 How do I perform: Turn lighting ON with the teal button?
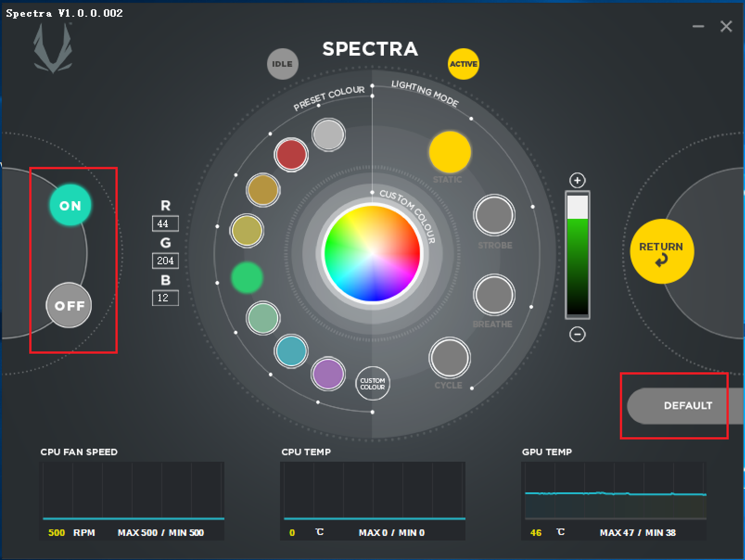pyautogui.click(x=70, y=205)
